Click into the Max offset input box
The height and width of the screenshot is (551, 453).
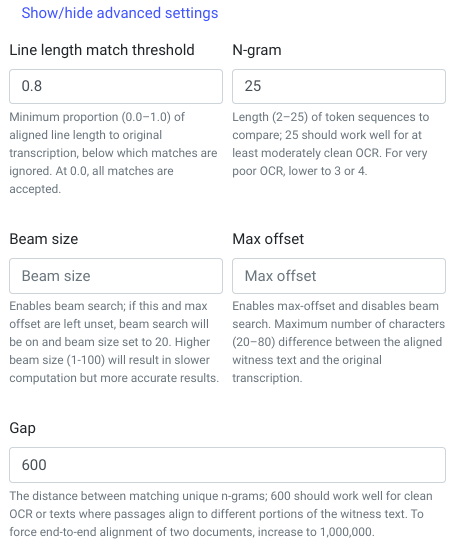[339, 276]
